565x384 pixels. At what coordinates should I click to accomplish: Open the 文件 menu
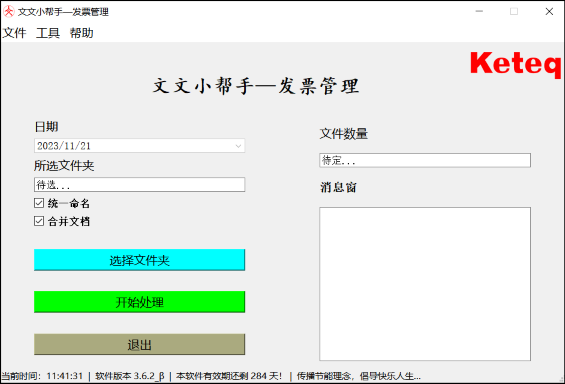(x=14, y=33)
